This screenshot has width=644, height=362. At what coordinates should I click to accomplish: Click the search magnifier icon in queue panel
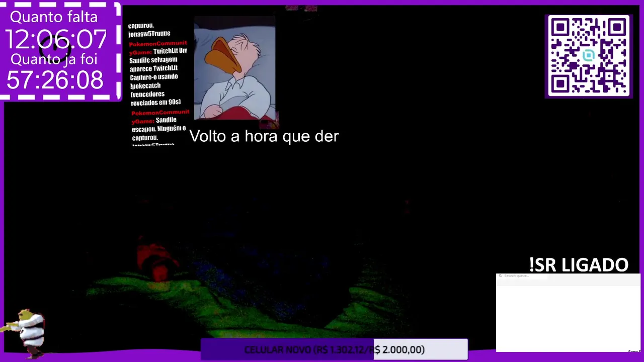tap(500, 276)
